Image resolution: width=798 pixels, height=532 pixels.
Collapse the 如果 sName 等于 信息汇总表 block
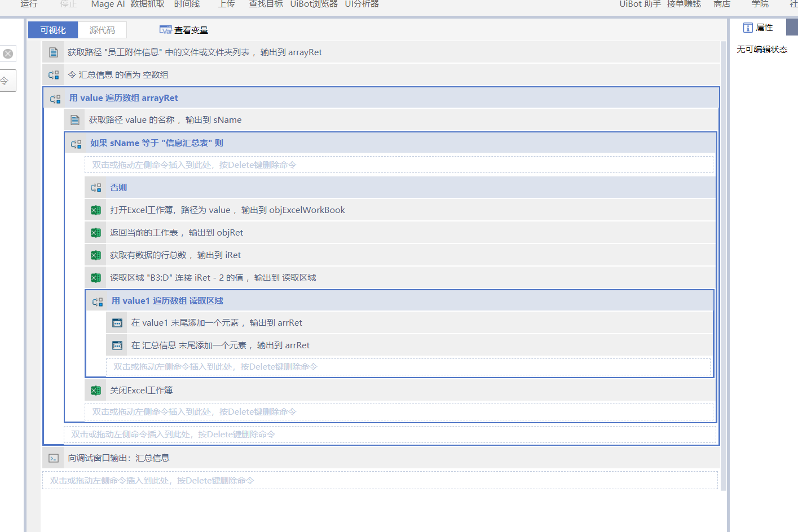[x=76, y=144]
